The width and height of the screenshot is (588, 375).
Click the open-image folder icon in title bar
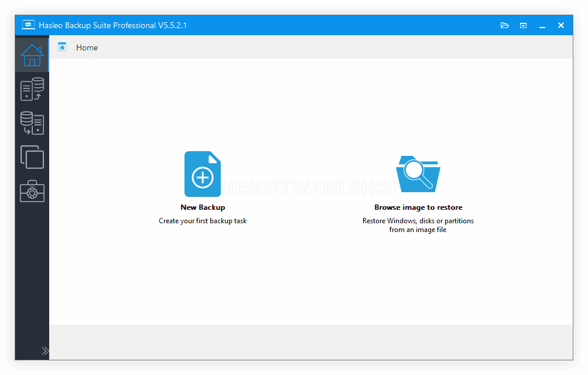tap(504, 25)
